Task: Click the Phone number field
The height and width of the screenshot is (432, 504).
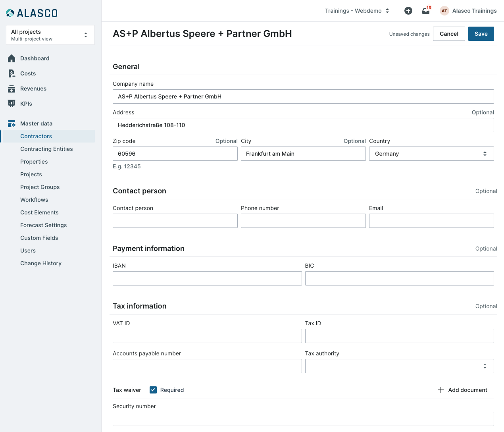Action: pyautogui.click(x=303, y=221)
